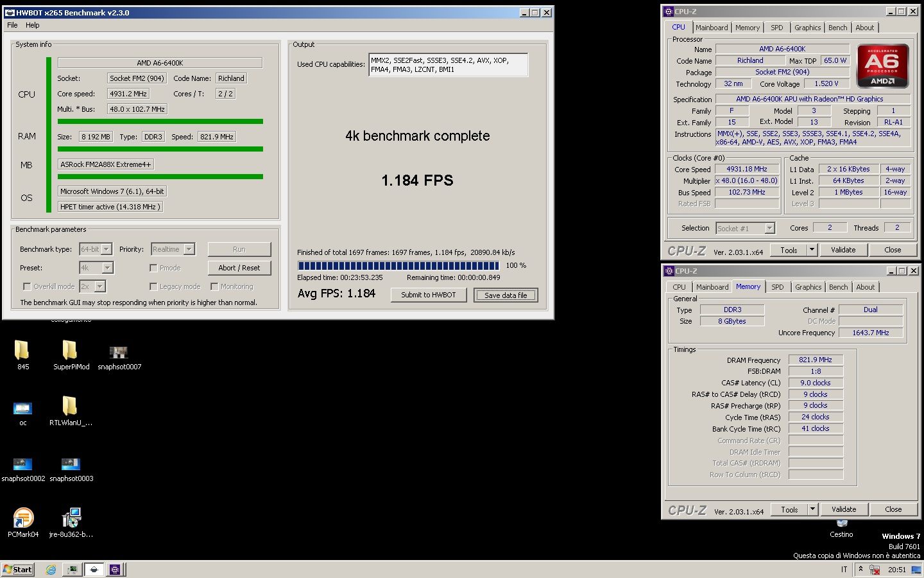The height and width of the screenshot is (578, 924).
Task: Click the 1.184 FPS result text
Action: click(417, 180)
